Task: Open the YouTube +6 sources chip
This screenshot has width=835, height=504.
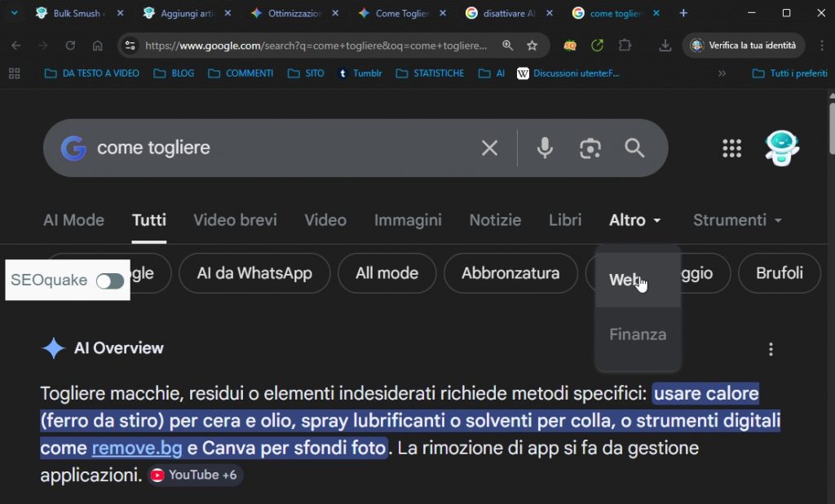Action: coord(195,475)
